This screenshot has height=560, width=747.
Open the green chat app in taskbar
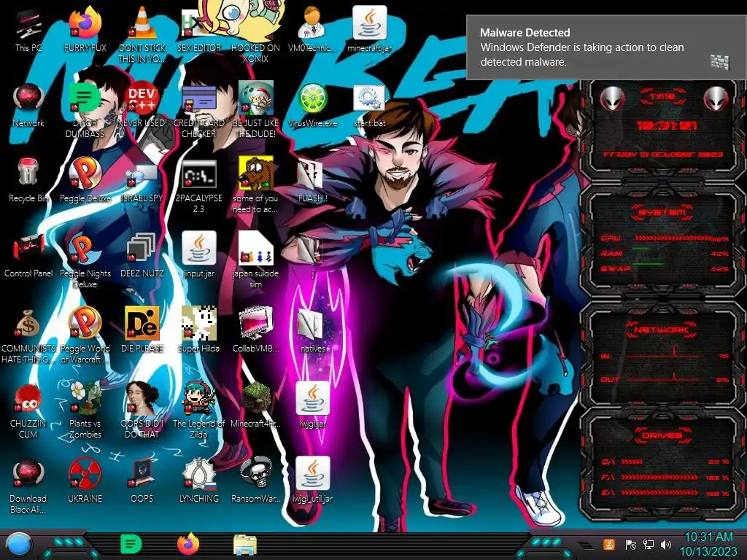click(131, 544)
